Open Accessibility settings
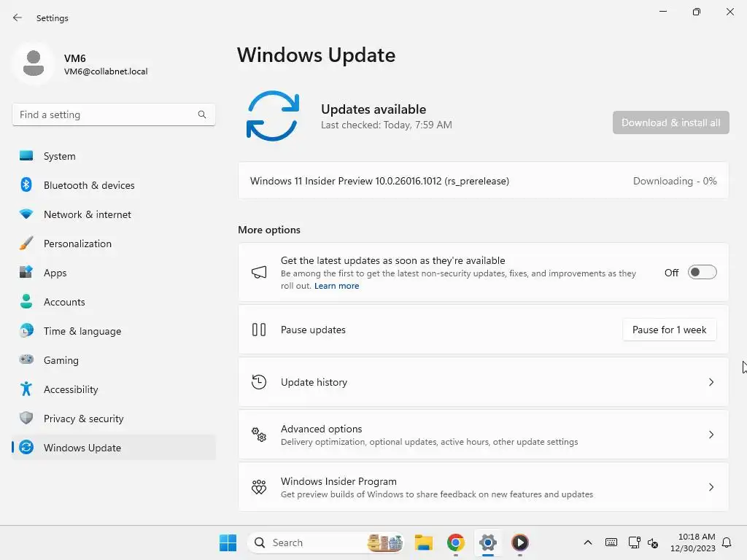 [x=114, y=389]
